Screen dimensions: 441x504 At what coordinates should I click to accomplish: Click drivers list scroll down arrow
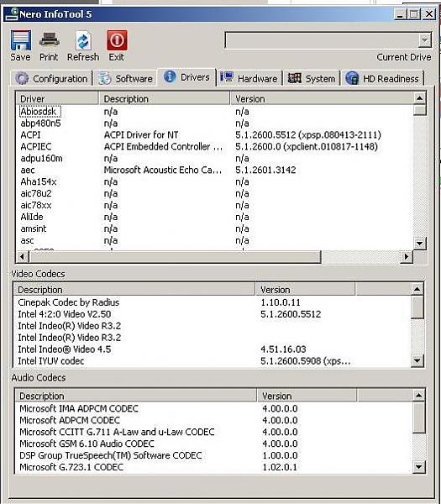(x=419, y=244)
